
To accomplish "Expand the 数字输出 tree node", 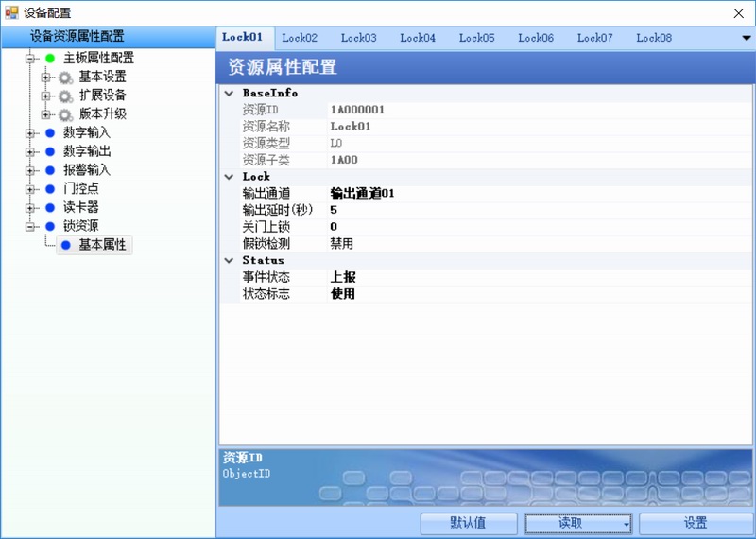I will (x=30, y=152).
